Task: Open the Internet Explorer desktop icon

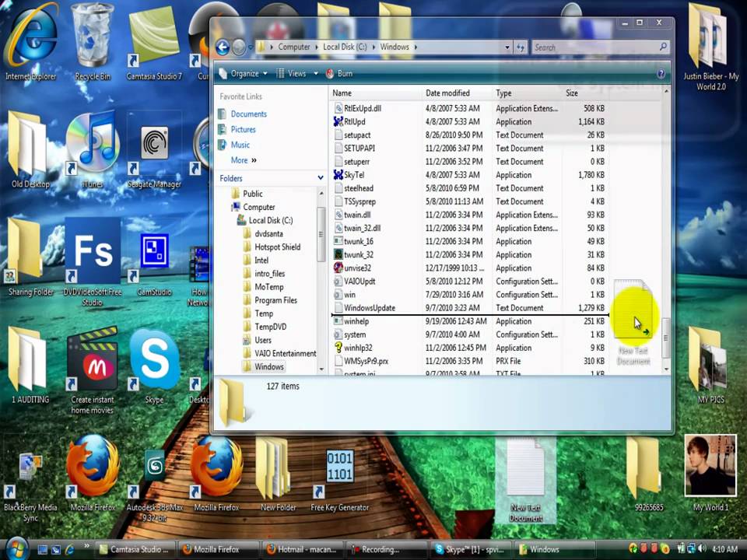Action: [x=31, y=39]
